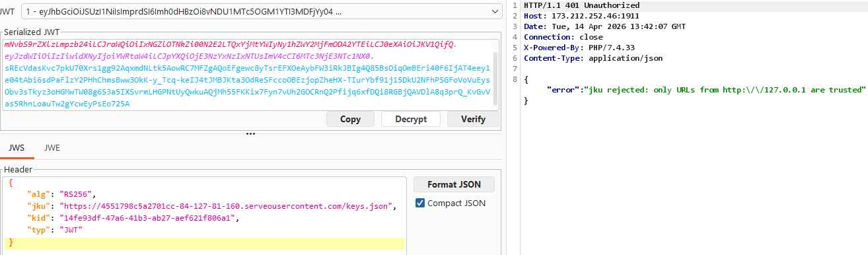Click the "typ": "JWT" header line
This screenshot has height=255, width=868.
coord(55,230)
